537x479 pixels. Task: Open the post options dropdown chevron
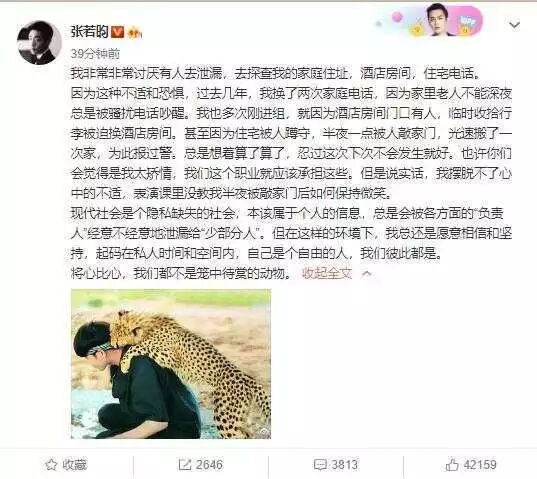pos(514,25)
